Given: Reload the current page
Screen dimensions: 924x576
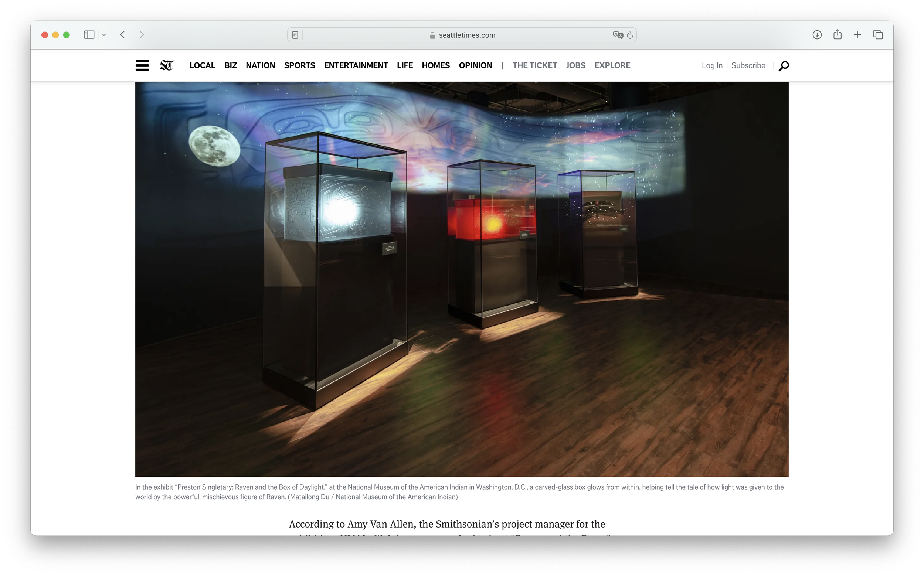Looking at the screenshot, I should tap(629, 35).
